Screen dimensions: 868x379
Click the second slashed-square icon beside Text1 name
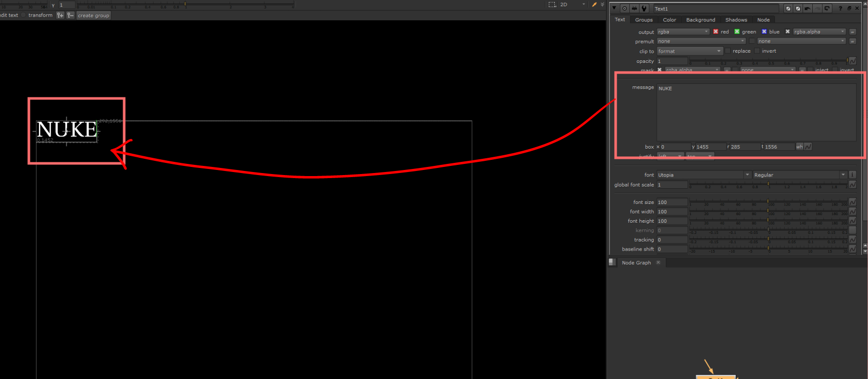point(798,9)
